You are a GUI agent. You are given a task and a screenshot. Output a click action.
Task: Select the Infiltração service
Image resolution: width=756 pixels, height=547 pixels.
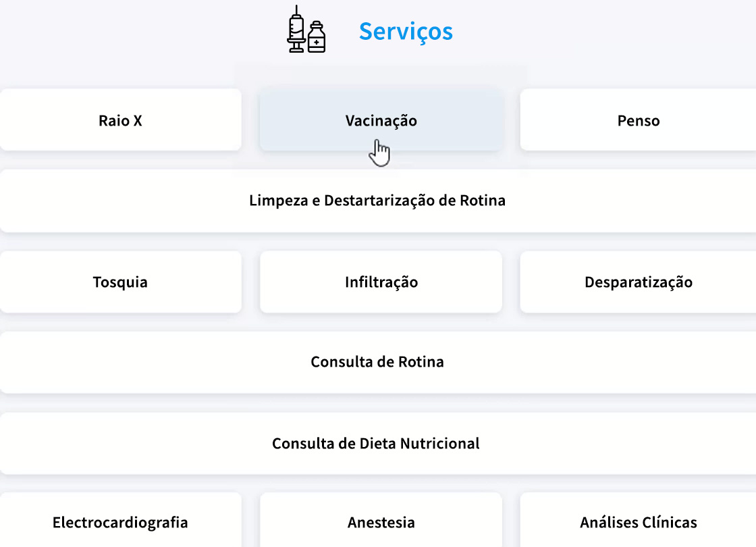coord(381,282)
